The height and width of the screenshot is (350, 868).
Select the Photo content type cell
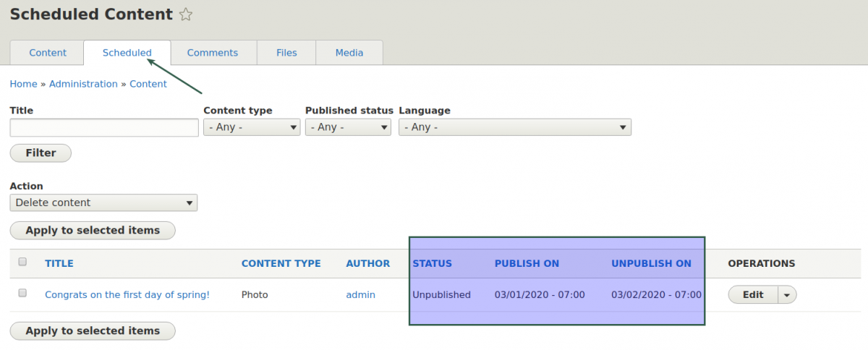click(255, 294)
